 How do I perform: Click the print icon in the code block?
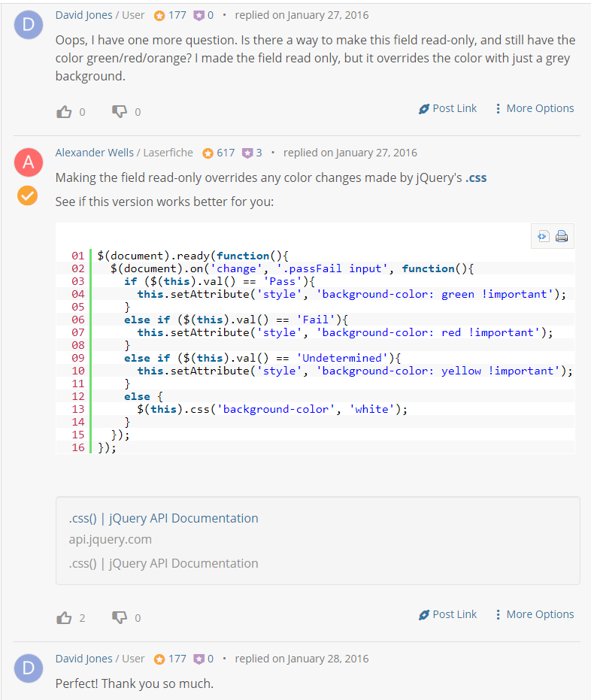click(562, 236)
